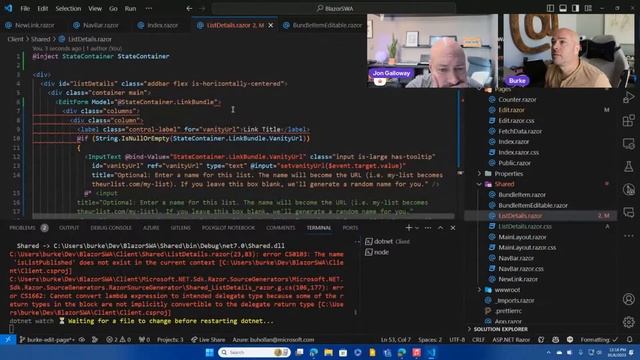Viewport: 640px width, 360px height.
Task: Click the BlazorSWA command center search
Action: [334, 8]
